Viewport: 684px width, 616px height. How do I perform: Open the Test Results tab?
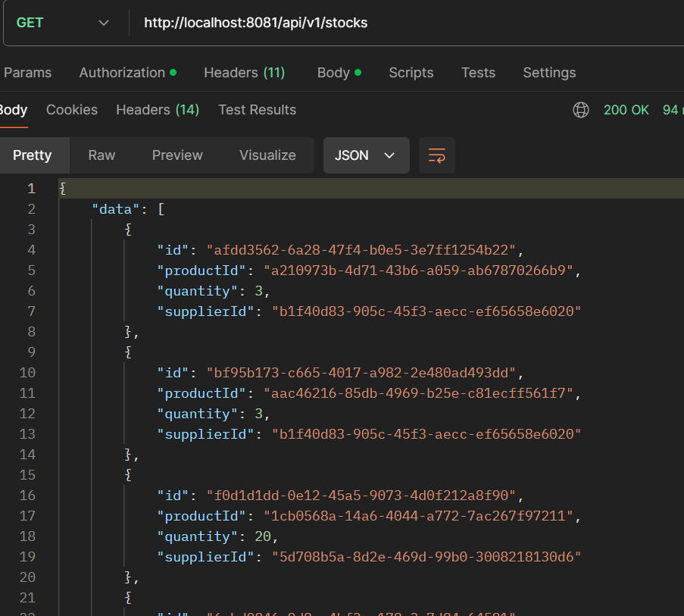pos(257,110)
